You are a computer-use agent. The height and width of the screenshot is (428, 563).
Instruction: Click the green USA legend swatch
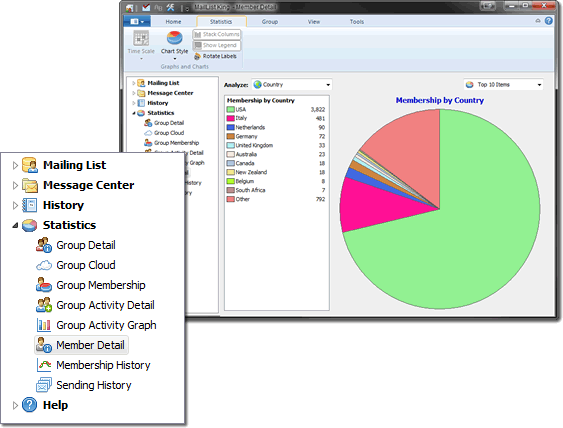231,110
